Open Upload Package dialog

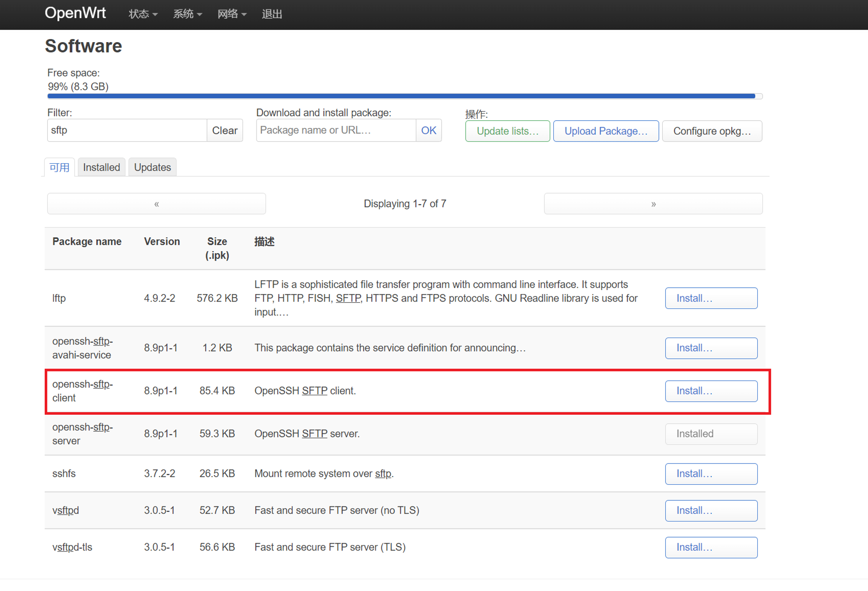[605, 131]
